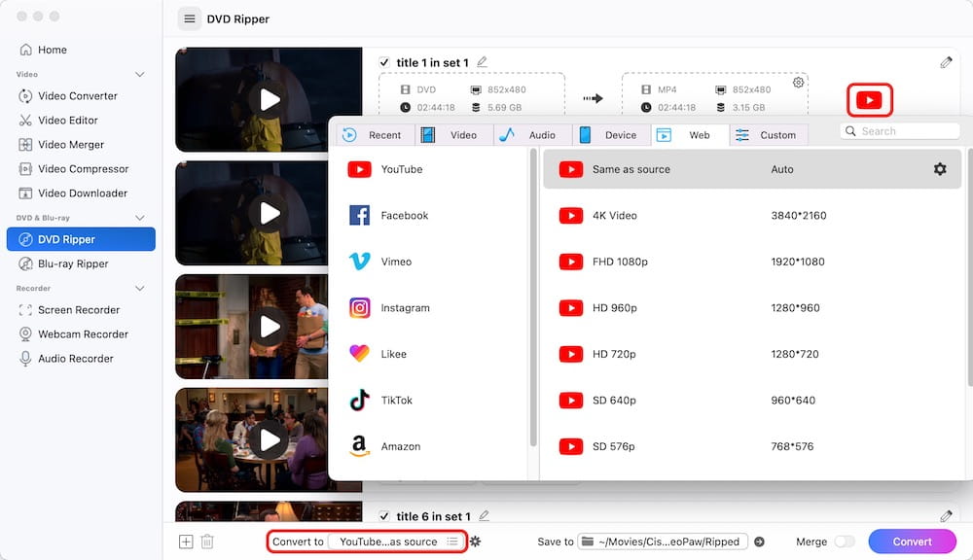Click the trash delete icon in the bottom bar
Image resolution: width=973 pixels, height=560 pixels.
(207, 542)
